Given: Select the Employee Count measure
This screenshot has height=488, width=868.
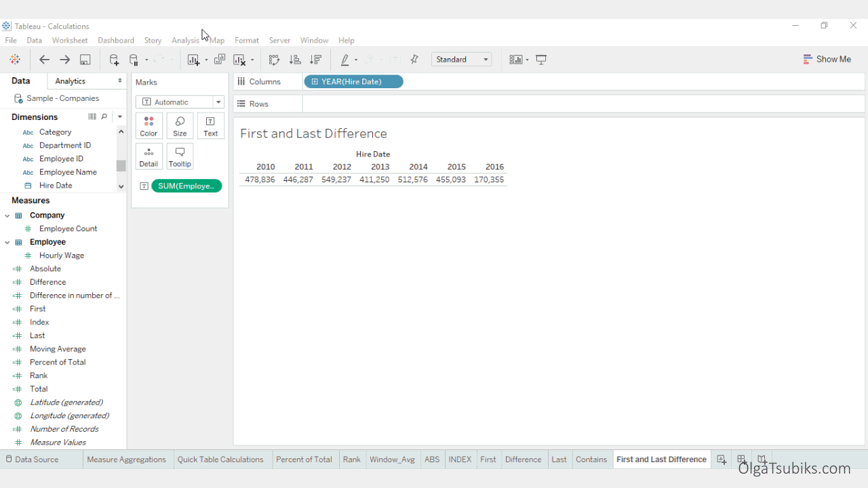Looking at the screenshot, I should [x=68, y=229].
